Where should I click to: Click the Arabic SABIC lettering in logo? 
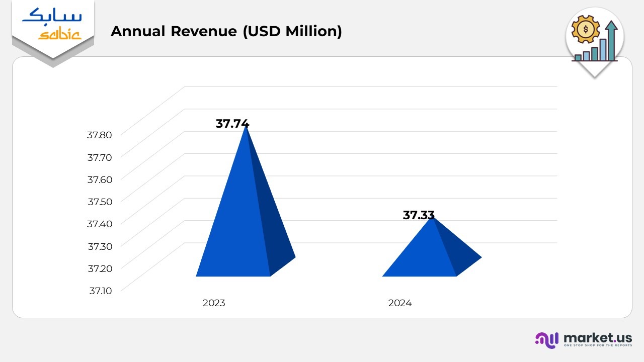pyautogui.click(x=52, y=15)
